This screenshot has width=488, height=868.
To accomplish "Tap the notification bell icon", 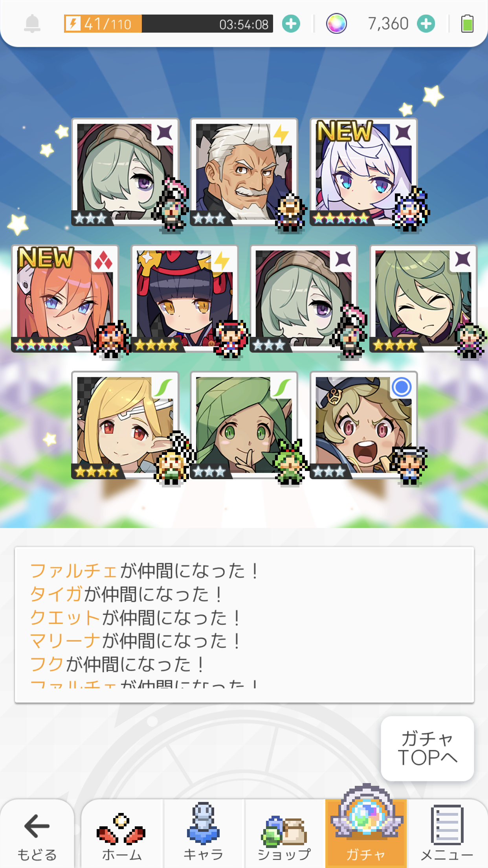I will 32,24.
